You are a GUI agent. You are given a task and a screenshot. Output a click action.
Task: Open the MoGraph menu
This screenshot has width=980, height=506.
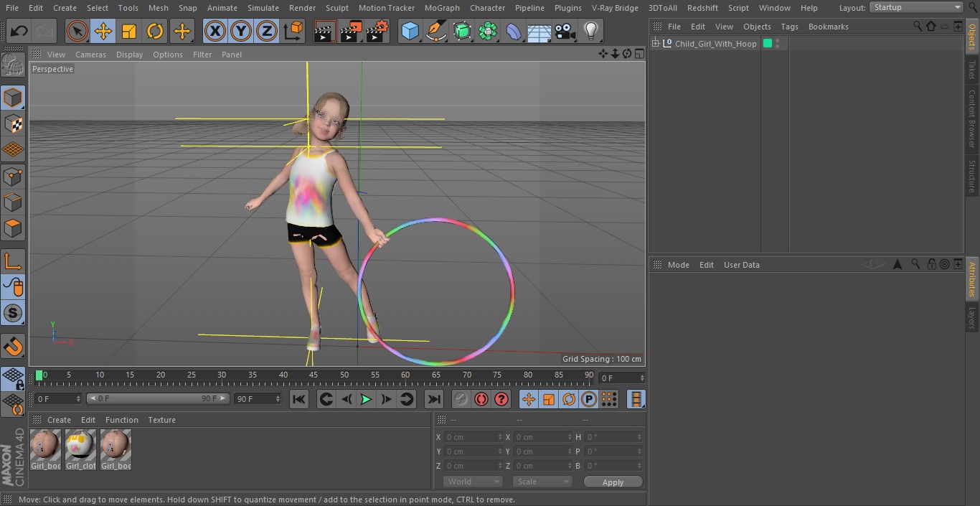point(442,8)
